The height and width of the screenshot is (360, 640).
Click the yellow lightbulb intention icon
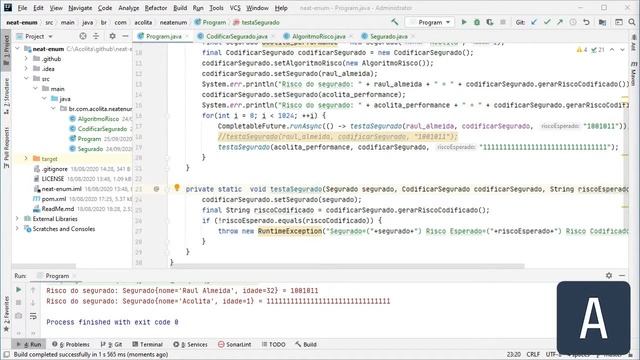[x=177, y=187]
